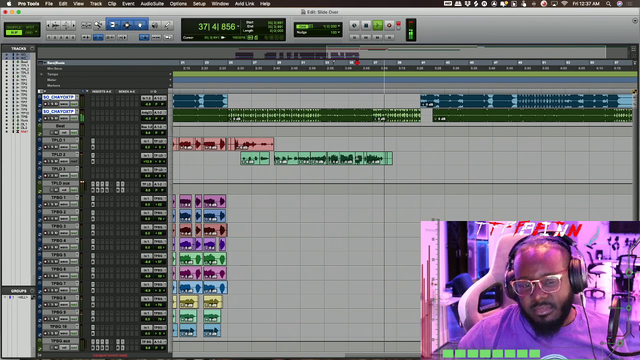Open Grid value dropdown
Image resolution: width=640 pixels, height=360 pixels.
click(339, 26)
